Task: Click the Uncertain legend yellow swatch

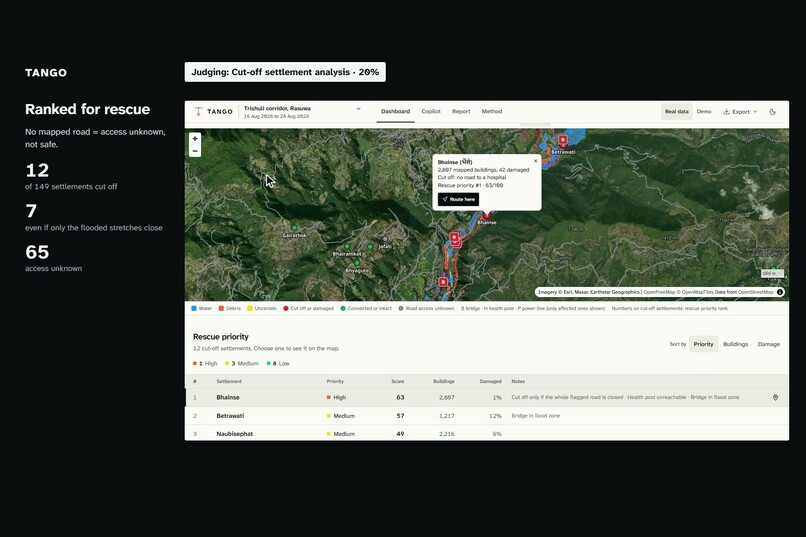Action: click(x=250, y=308)
